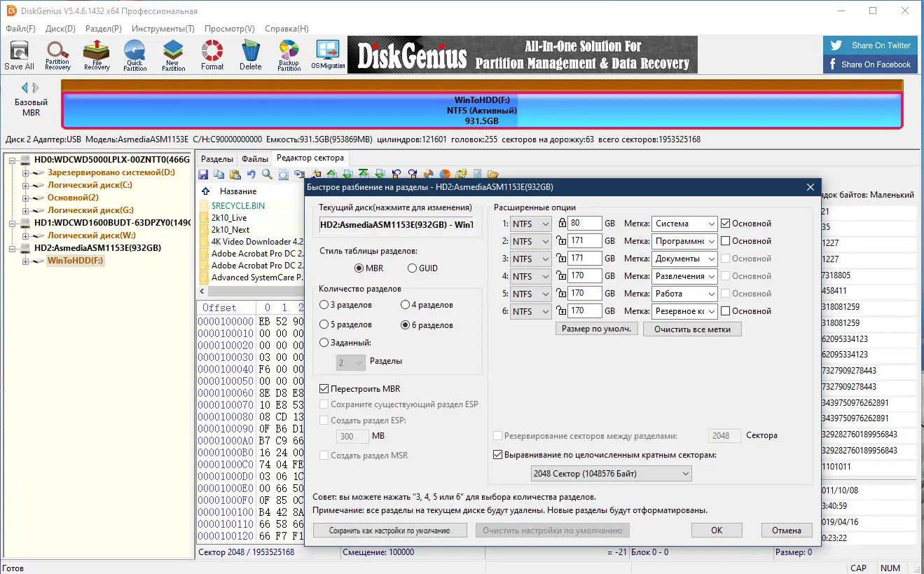Toggle the padlock for partition 4 size
Viewport: 924px width, 574px height.
point(561,276)
